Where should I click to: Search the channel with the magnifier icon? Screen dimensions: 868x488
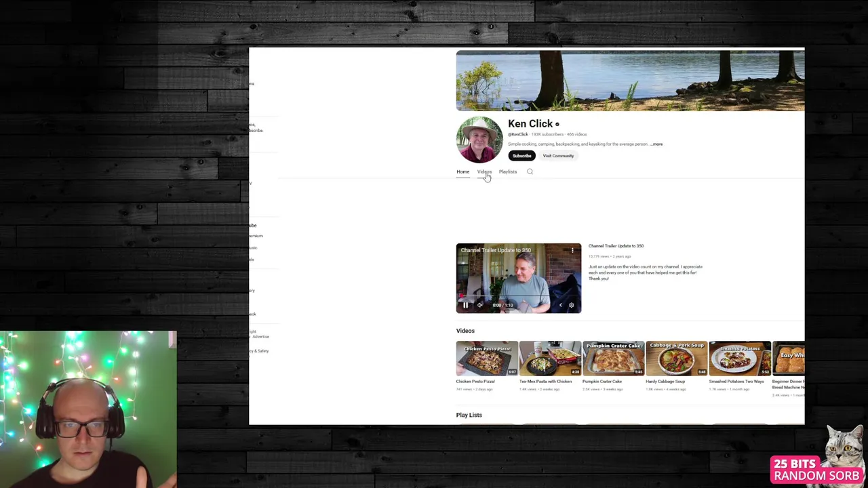530,171
